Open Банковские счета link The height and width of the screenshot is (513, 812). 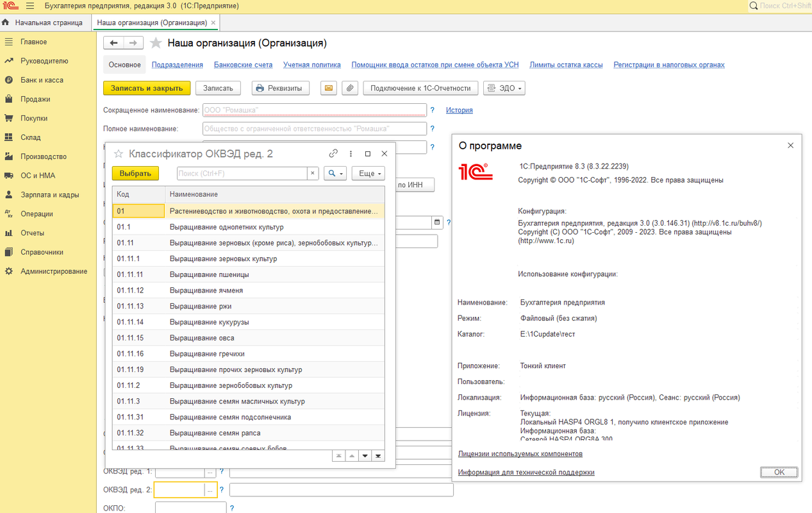[244, 65]
